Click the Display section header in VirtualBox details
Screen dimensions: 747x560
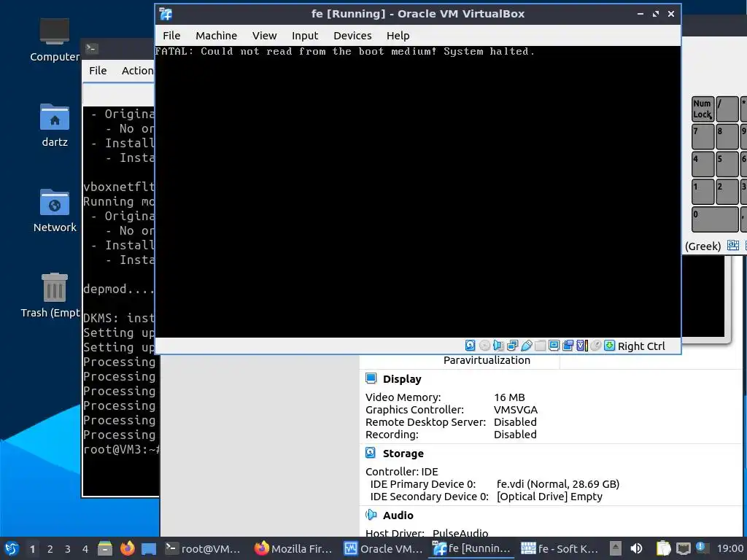[x=402, y=379]
